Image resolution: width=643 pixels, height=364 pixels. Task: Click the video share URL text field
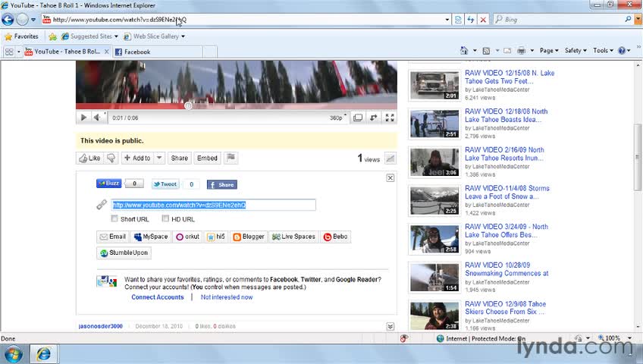tap(213, 205)
